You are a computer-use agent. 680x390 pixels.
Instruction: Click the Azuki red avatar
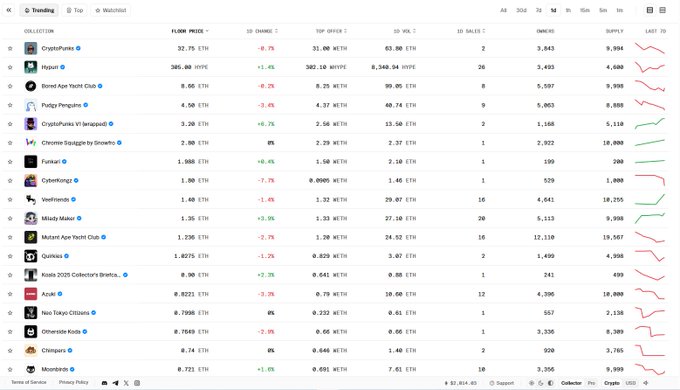click(30, 294)
